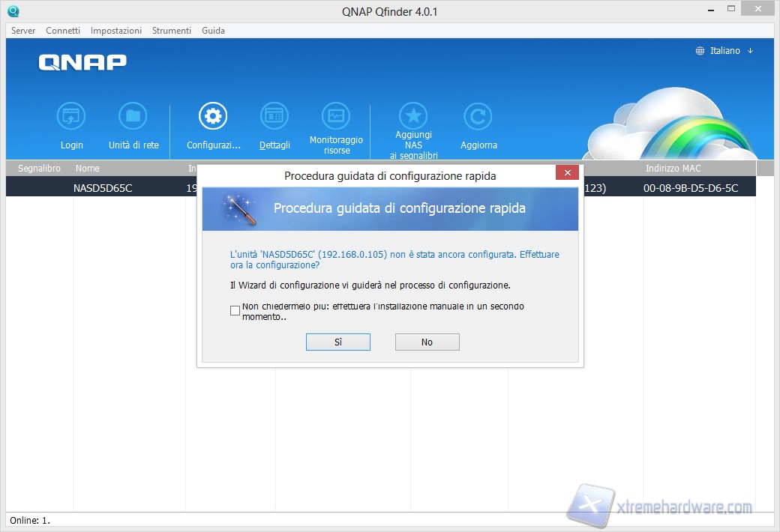The image size is (780, 532).
Task: Open the Unità di rete icon
Action: tap(133, 117)
